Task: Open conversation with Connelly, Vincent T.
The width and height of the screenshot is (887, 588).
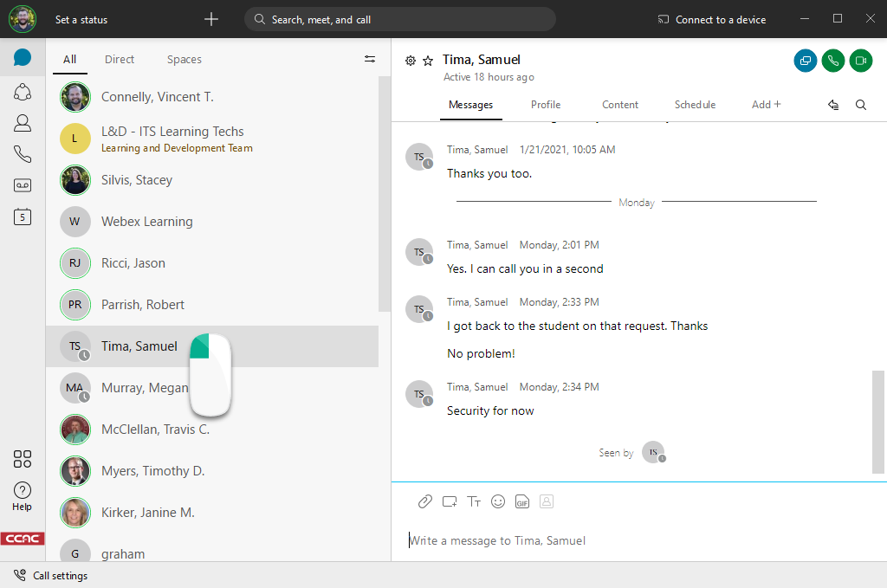Action: [212, 97]
